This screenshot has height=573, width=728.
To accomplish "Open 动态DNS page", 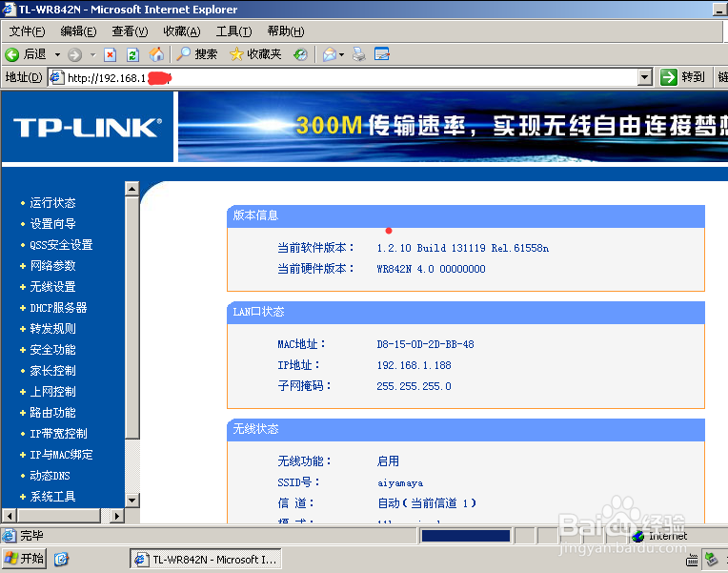I will pos(50,476).
